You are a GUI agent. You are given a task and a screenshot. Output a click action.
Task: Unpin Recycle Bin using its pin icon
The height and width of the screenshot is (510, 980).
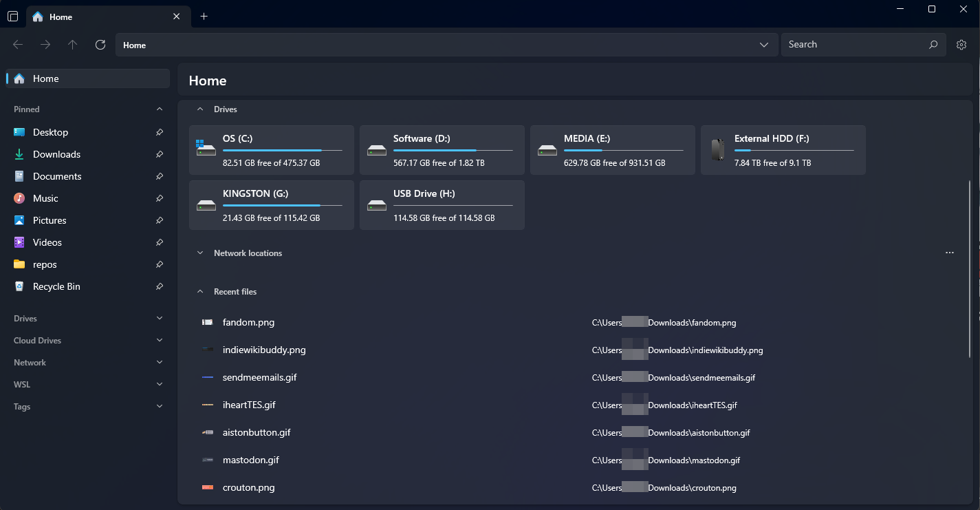(x=160, y=286)
